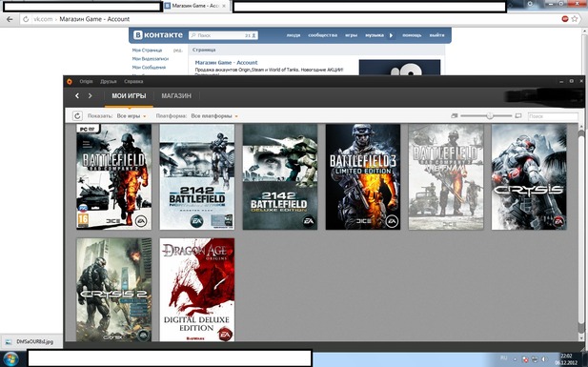This screenshot has width=588, height=367.
Task: Open the Battlefield 3 Limited Edition tile
Action: (x=363, y=176)
